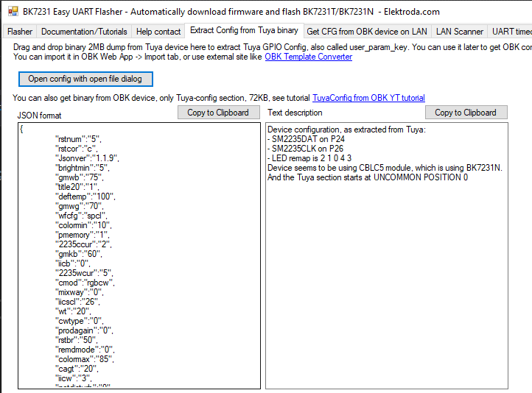Click the "2235wcur":"5" line
Viewport: 532px width, 393px height.
coord(84,273)
